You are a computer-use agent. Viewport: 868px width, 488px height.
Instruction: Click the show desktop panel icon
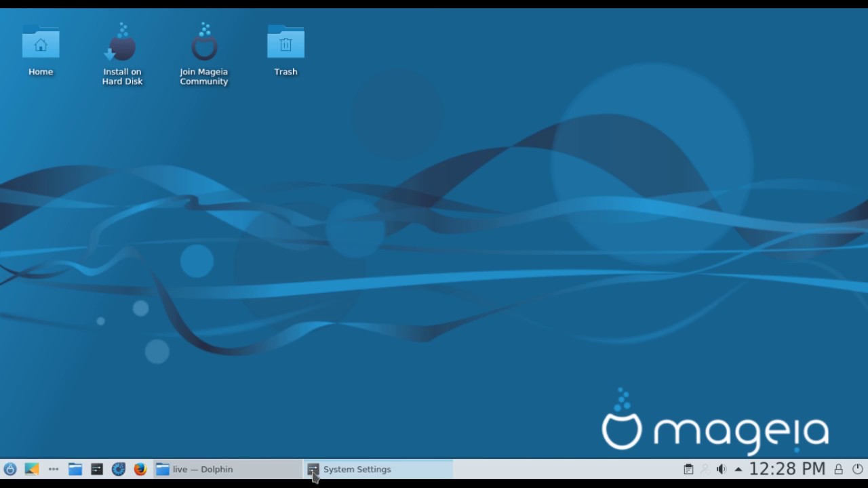[x=31, y=469]
